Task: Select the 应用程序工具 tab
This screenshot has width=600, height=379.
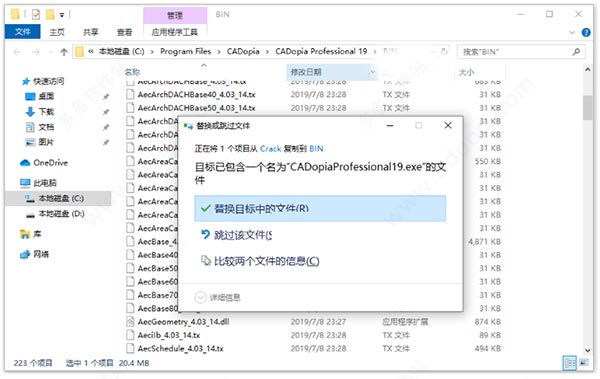Action: [x=175, y=32]
